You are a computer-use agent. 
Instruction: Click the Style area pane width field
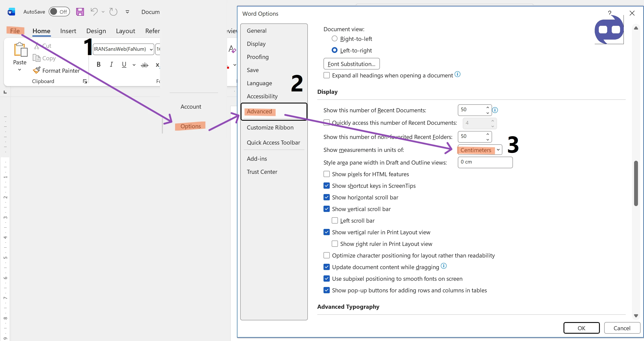tap(485, 162)
